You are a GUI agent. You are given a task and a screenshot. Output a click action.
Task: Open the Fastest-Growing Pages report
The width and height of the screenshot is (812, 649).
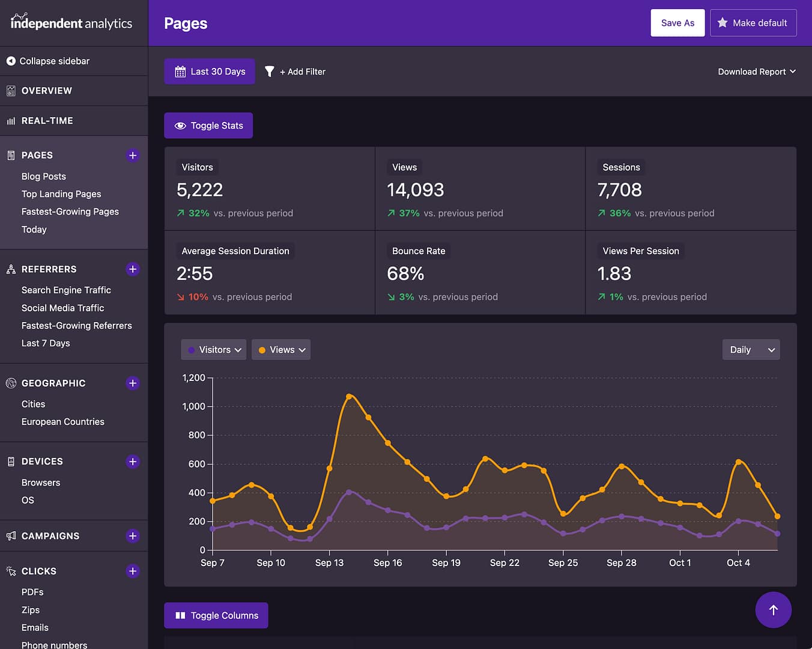pyautogui.click(x=70, y=212)
